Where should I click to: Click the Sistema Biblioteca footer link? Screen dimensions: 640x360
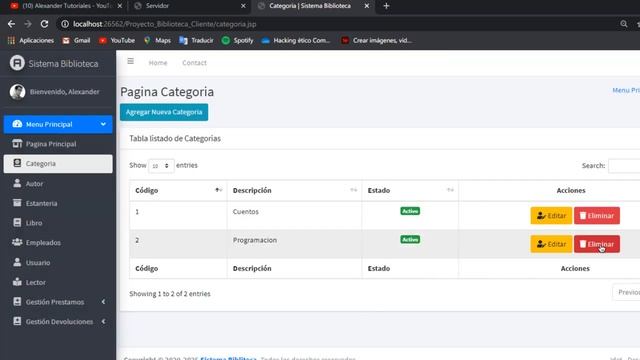tap(228, 358)
